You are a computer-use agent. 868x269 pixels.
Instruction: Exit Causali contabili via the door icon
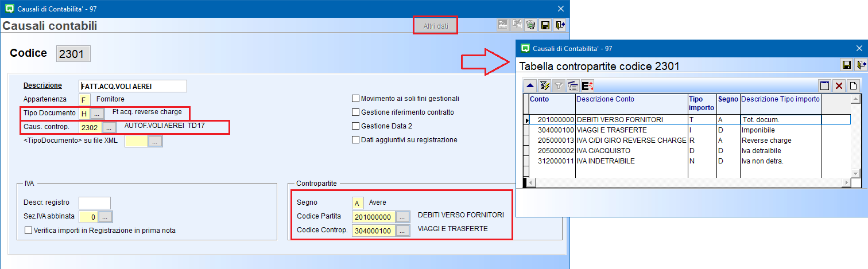(x=560, y=25)
